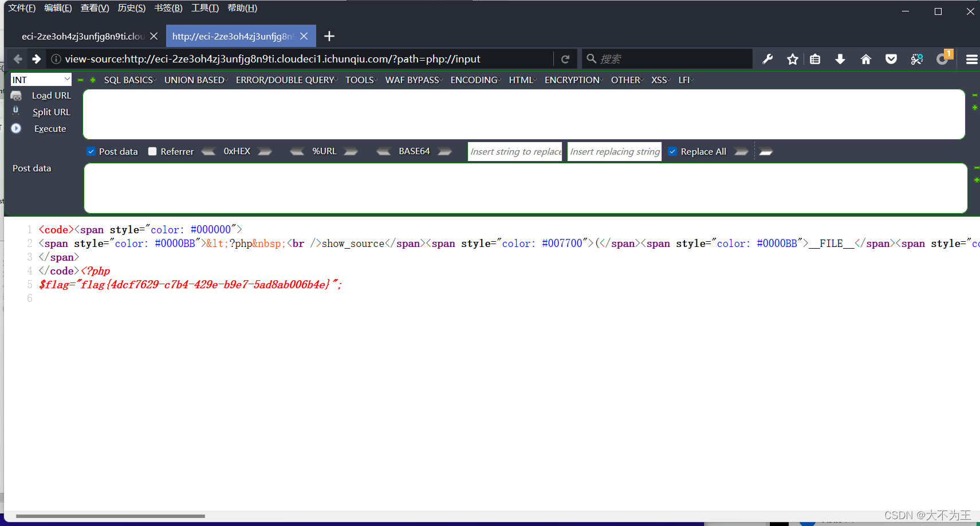Toggle the Replace All checkbox
Screen dimensions: 980x526
pos(672,151)
